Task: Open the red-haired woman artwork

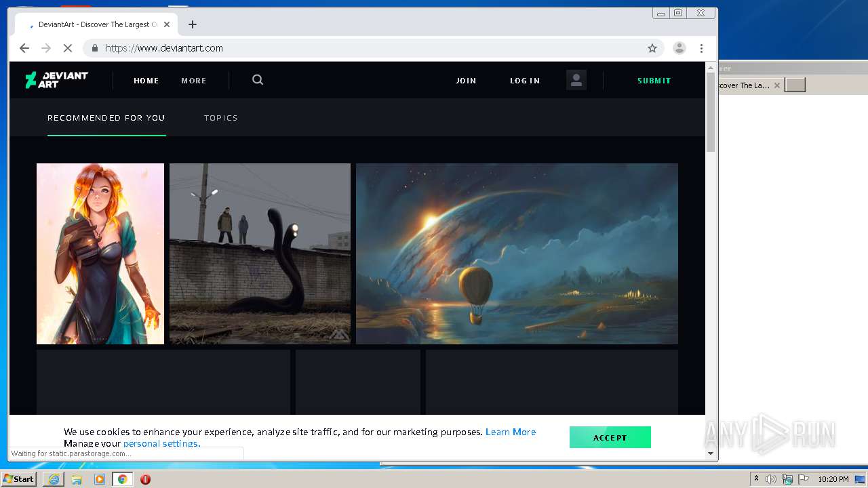Action: [x=100, y=253]
